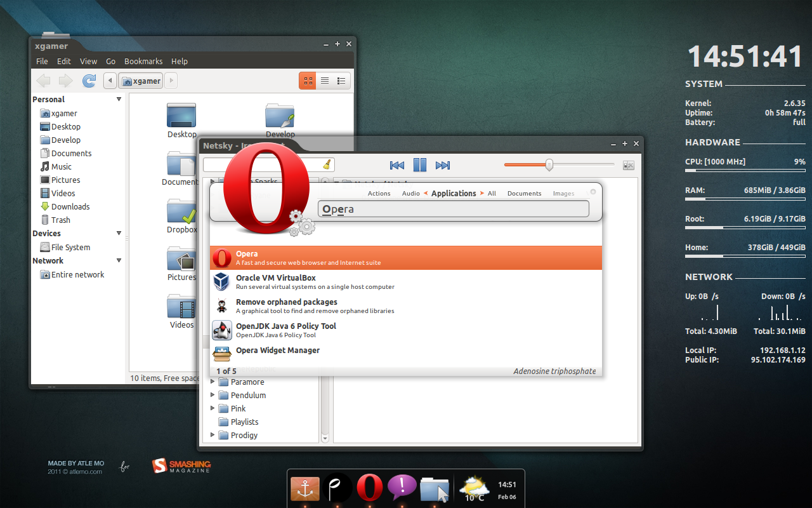Switch file manager to list view

pos(325,81)
